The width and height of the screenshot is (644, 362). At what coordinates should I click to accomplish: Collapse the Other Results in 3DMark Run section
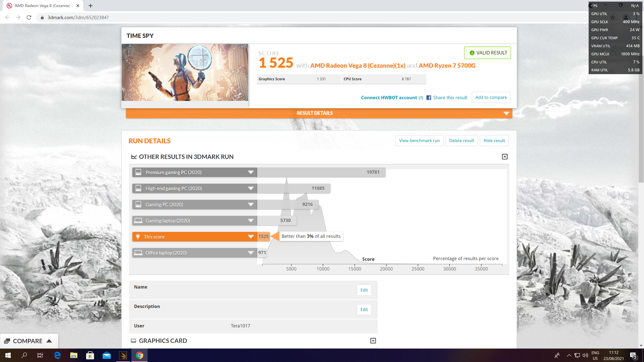click(505, 156)
